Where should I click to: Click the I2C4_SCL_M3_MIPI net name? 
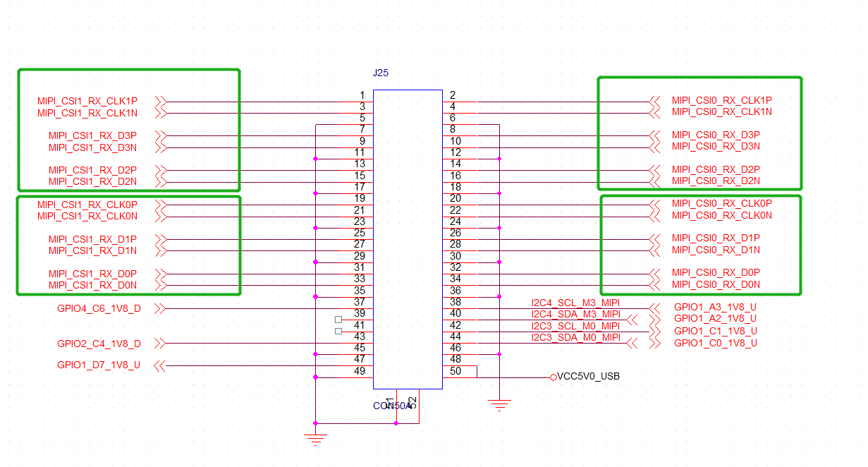tap(575, 303)
